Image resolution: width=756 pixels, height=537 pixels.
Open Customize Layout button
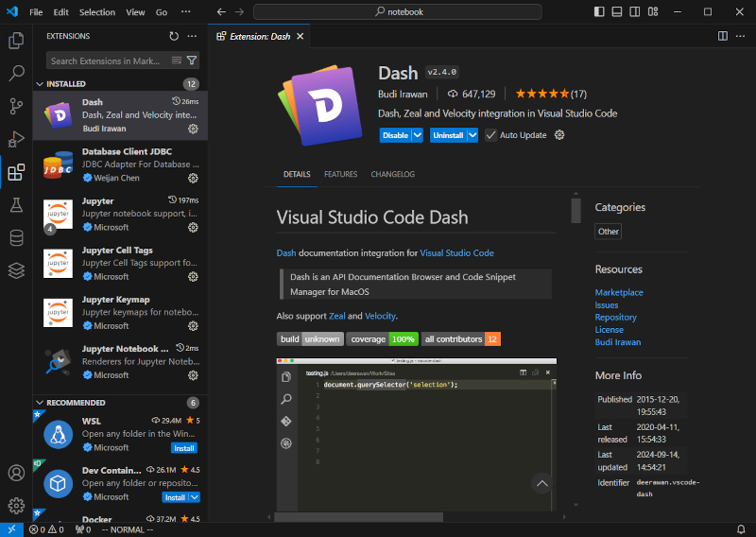[653, 11]
